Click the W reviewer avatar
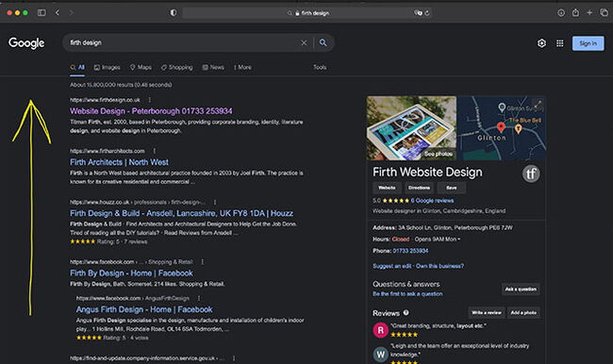Image resolution: width=613 pixels, height=364 pixels. (x=380, y=355)
